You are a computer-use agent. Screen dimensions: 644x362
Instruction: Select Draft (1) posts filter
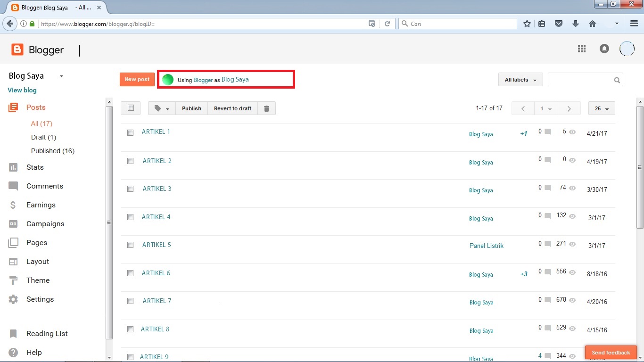(43, 137)
